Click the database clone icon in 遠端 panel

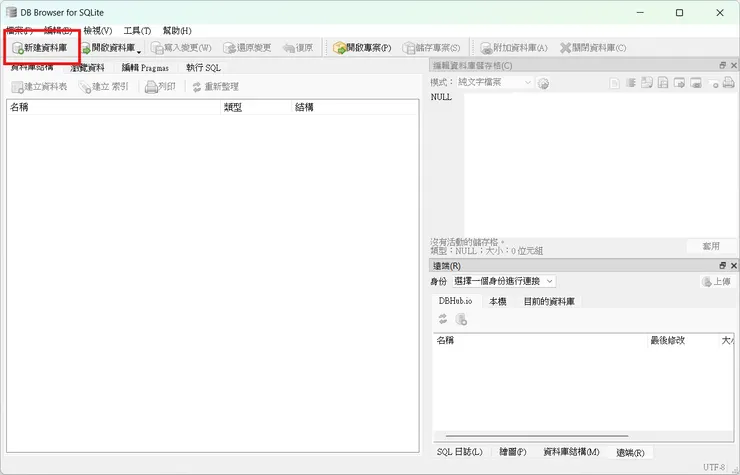click(461, 319)
